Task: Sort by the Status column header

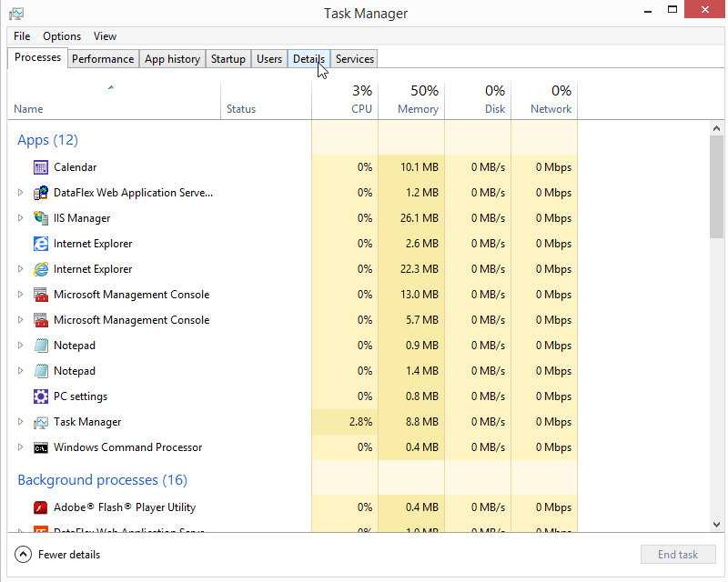Action: pos(266,101)
